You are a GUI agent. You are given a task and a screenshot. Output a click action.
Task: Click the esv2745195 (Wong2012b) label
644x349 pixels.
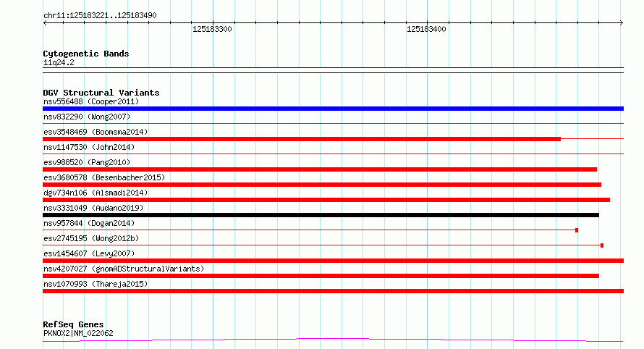pos(91,238)
